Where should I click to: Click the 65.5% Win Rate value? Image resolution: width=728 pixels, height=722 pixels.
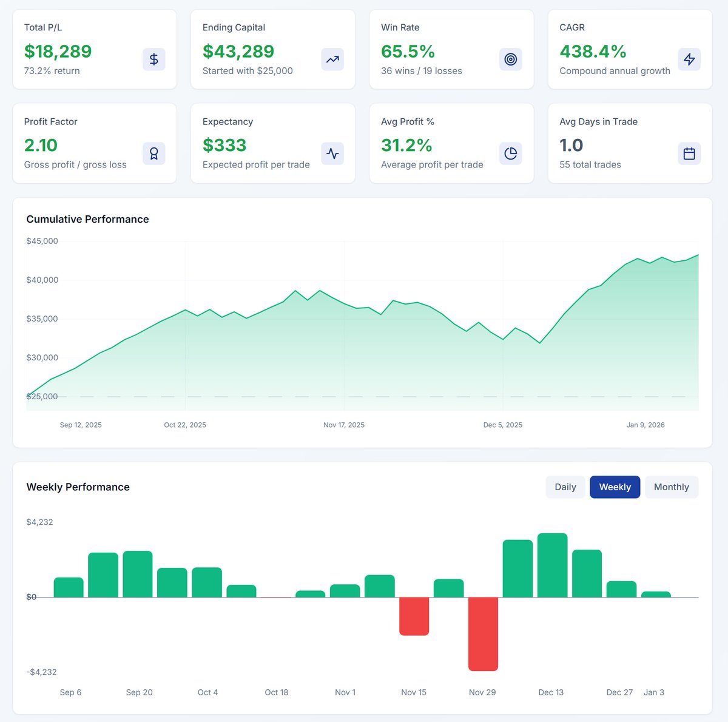click(408, 52)
